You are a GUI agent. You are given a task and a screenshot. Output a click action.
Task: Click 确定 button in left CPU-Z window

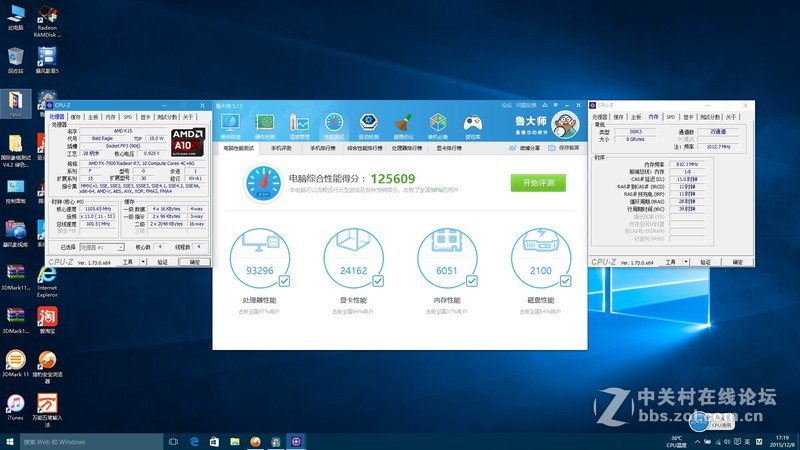(194, 262)
